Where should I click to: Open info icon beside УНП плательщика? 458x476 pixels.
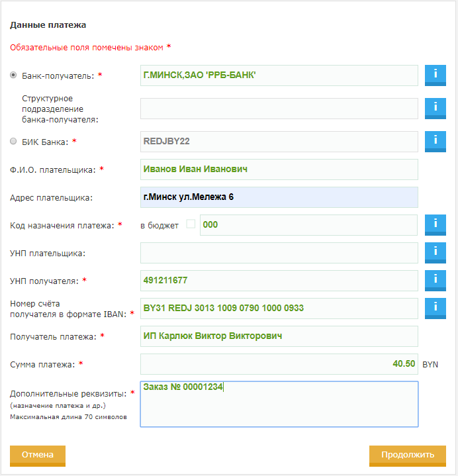coord(435,253)
